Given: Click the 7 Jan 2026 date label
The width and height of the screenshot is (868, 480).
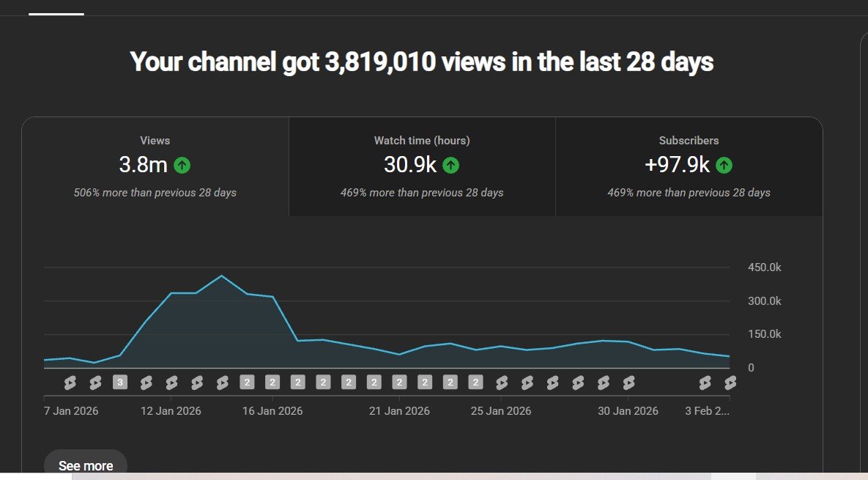Looking at the screenshot, I should [x=71, y=411].
